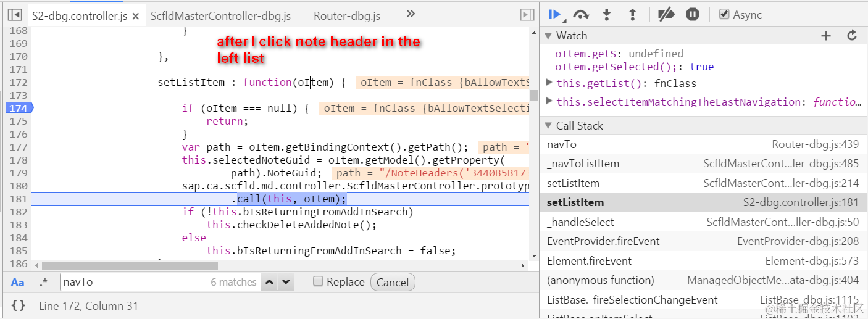Step into next function call

(x=607, y=15)
